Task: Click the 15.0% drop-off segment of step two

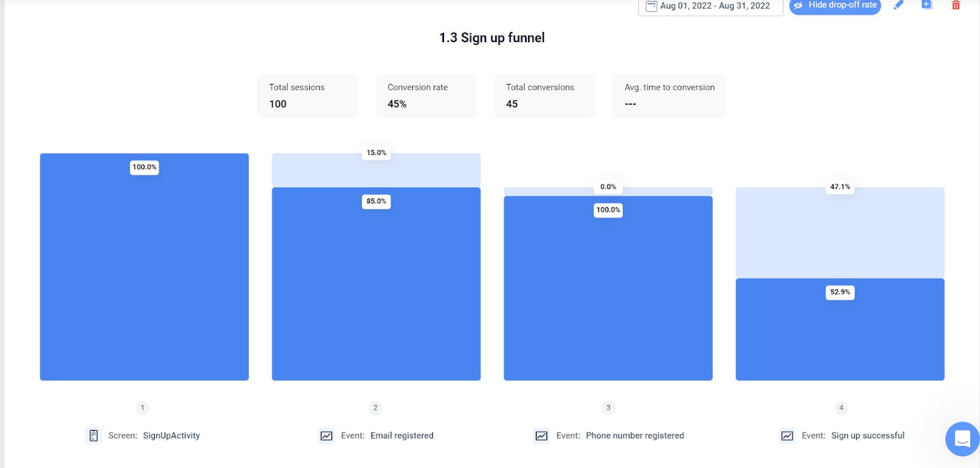Action: (376, 170)
